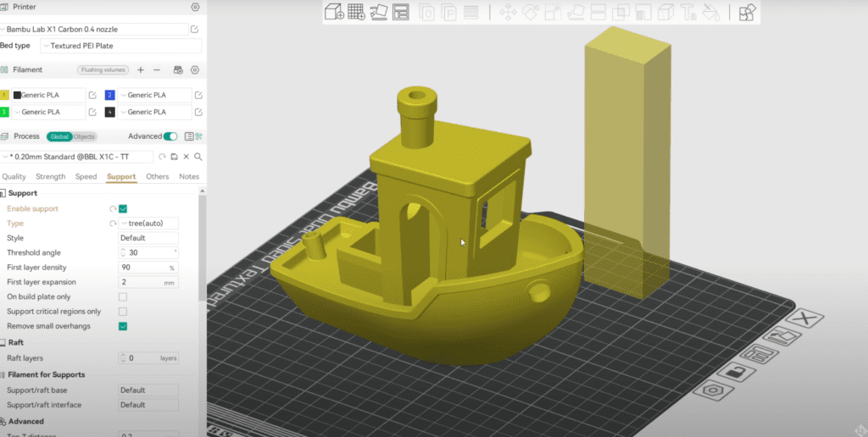Open the Printer settings gear icon
This screenshot has height=437, width=868.
coord(195,7)
